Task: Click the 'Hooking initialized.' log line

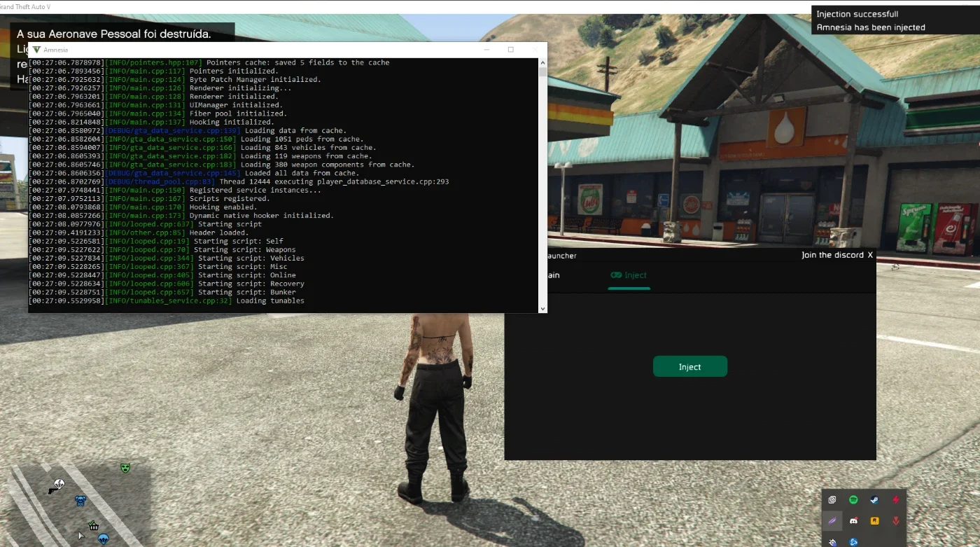Action: [151, 122]
